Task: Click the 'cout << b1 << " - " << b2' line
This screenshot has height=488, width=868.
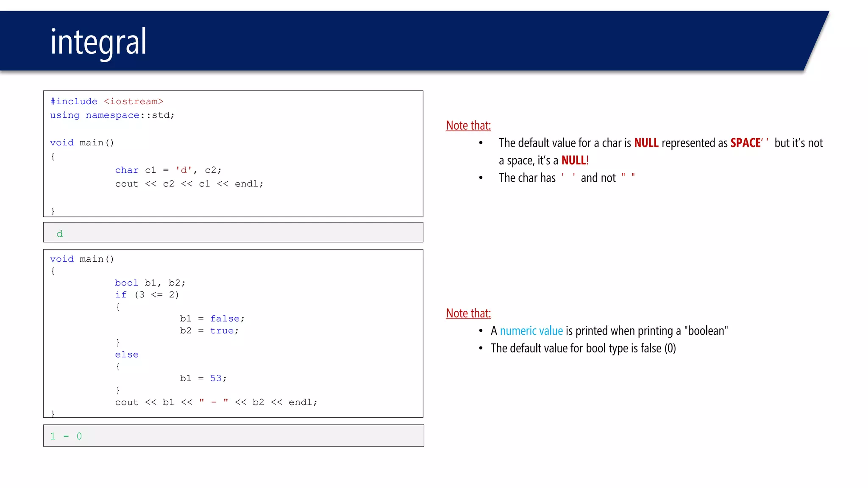Action: (x=216, y=402)
